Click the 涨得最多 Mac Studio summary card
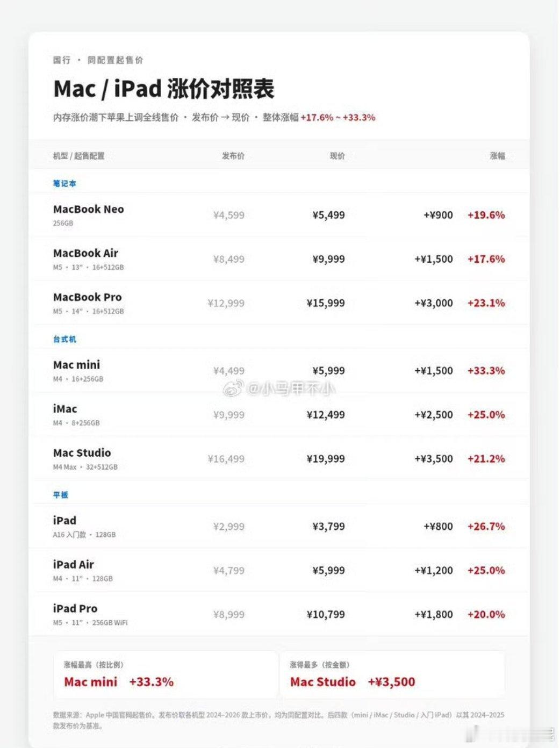 (392, 674)
